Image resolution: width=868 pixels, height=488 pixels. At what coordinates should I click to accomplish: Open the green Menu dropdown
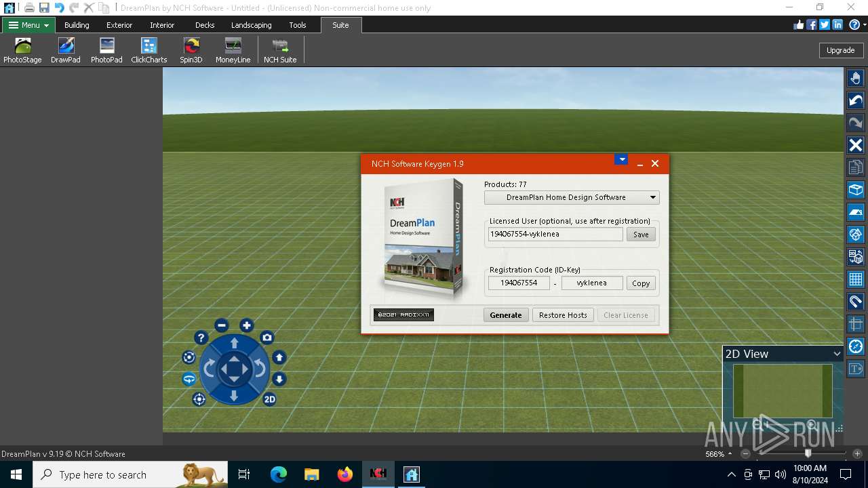(28, 25)
